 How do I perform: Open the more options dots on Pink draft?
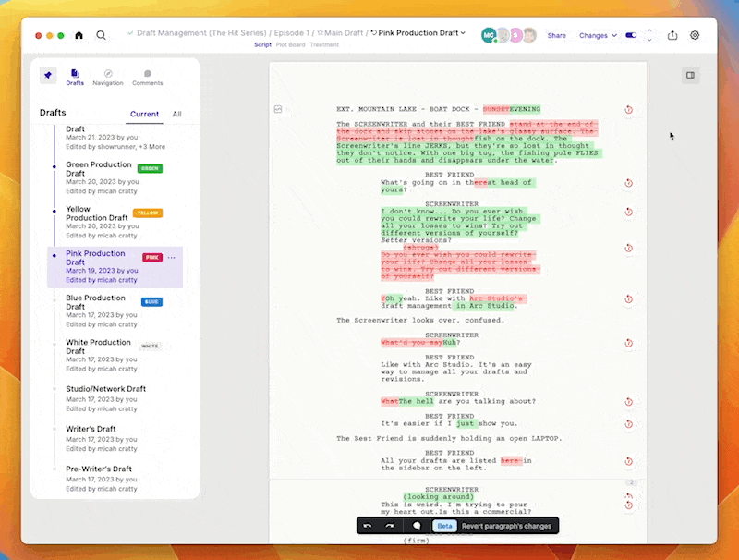(171, 258)
